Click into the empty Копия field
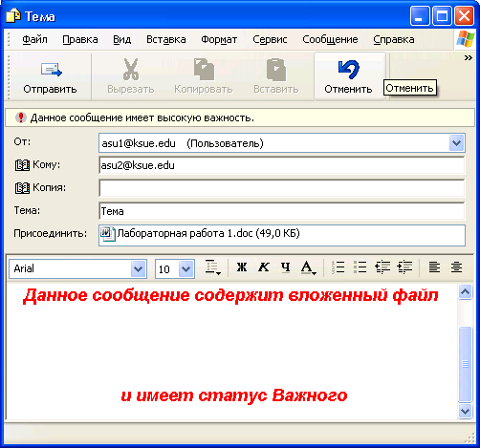This screenshot has width=480, height=448. [x=282, y=188]
